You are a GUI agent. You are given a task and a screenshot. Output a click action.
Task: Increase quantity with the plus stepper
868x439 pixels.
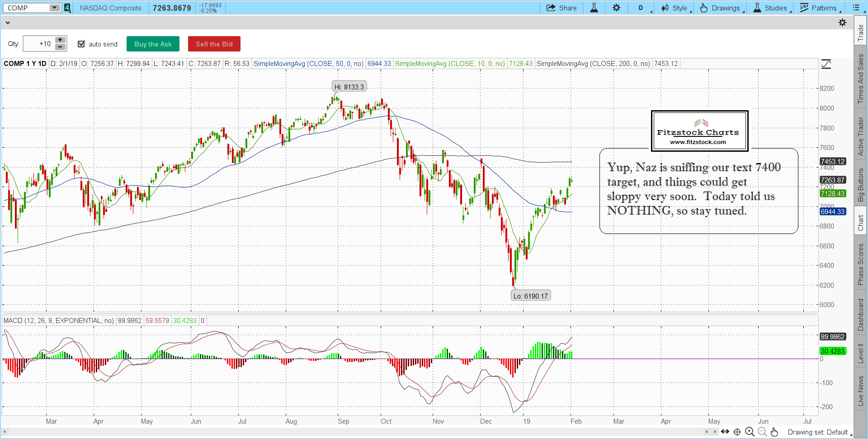(60, 40)
